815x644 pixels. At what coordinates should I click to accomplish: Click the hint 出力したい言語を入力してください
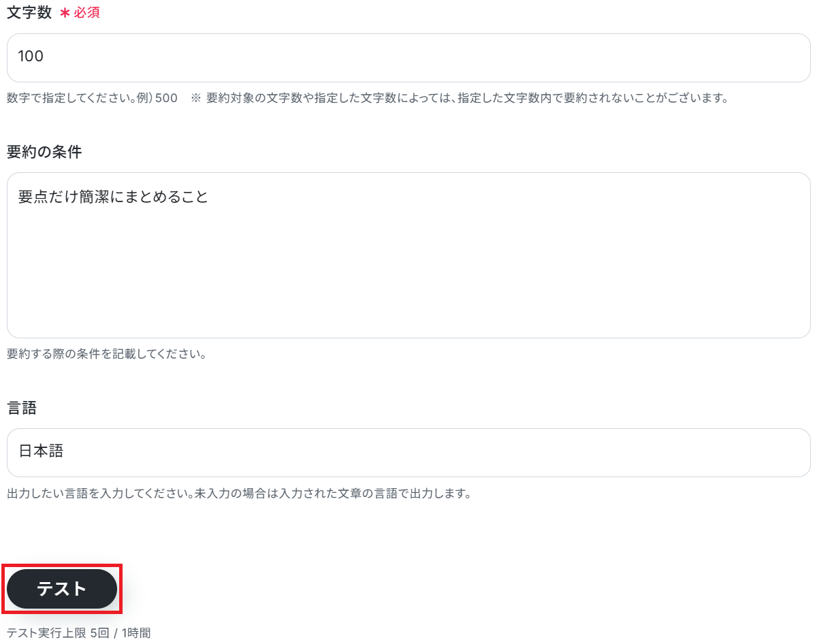coord(100,494)
